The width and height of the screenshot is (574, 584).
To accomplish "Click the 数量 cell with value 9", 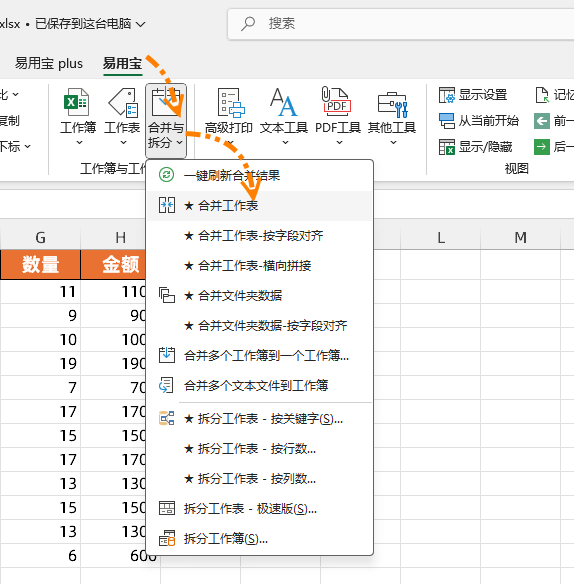I will (x=40, y=315).
